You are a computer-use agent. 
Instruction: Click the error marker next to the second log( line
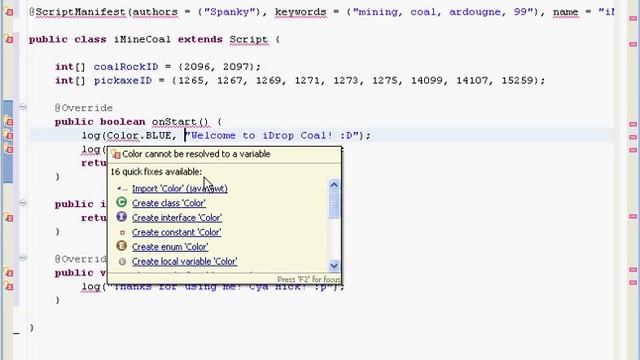pos(9,149)
